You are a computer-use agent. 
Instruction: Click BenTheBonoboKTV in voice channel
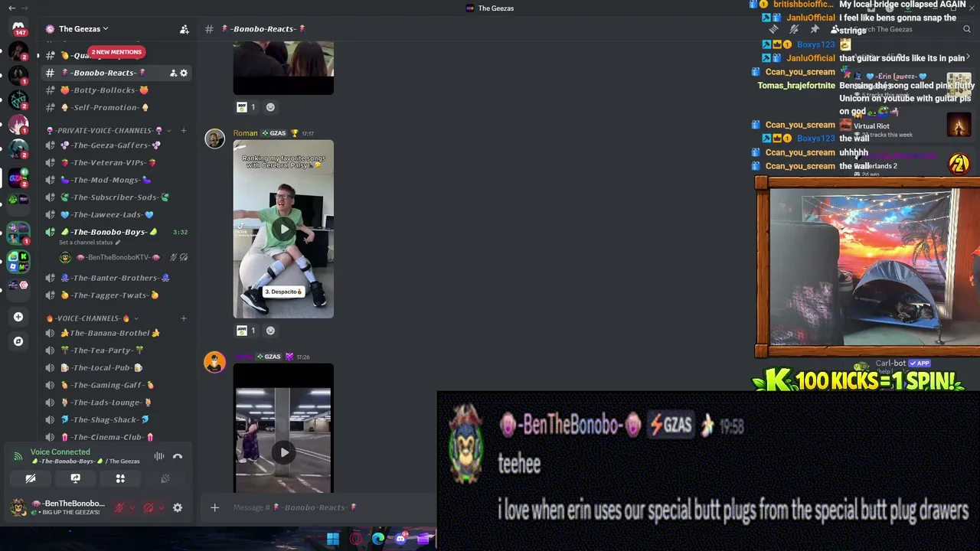click(116, 257)
